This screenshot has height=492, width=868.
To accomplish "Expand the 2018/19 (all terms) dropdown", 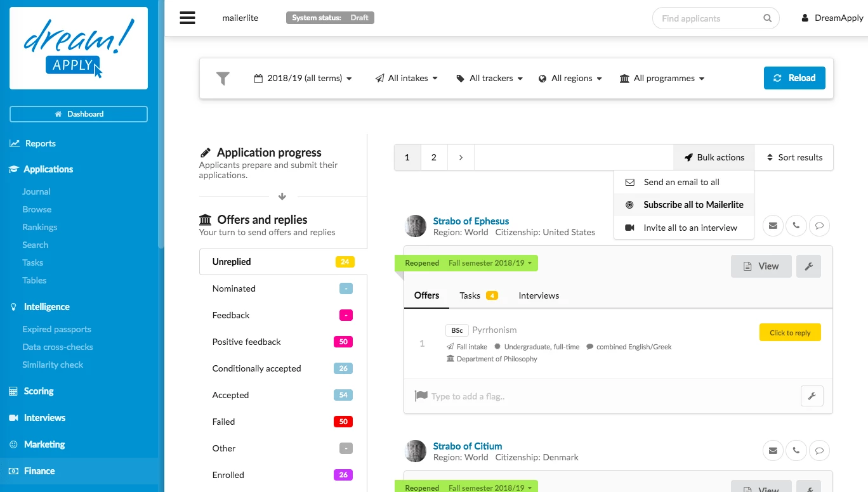I will pos(303,79).
